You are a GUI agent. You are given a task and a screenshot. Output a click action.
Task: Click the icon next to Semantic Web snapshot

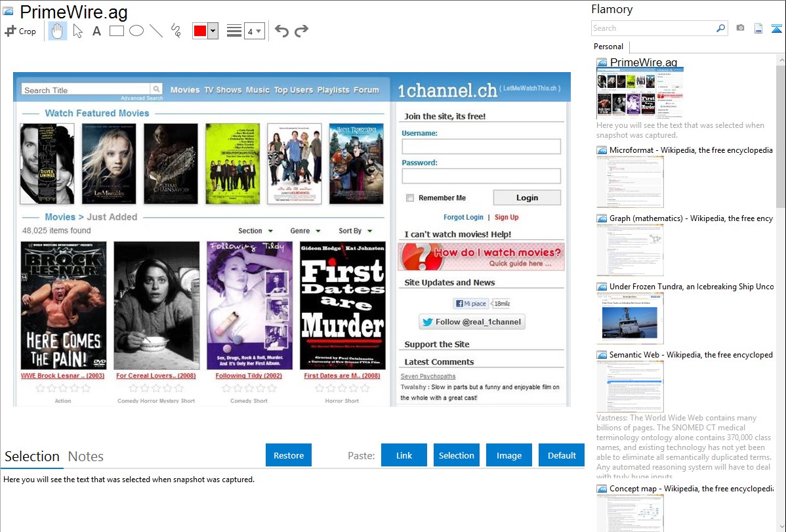[602, 355]
